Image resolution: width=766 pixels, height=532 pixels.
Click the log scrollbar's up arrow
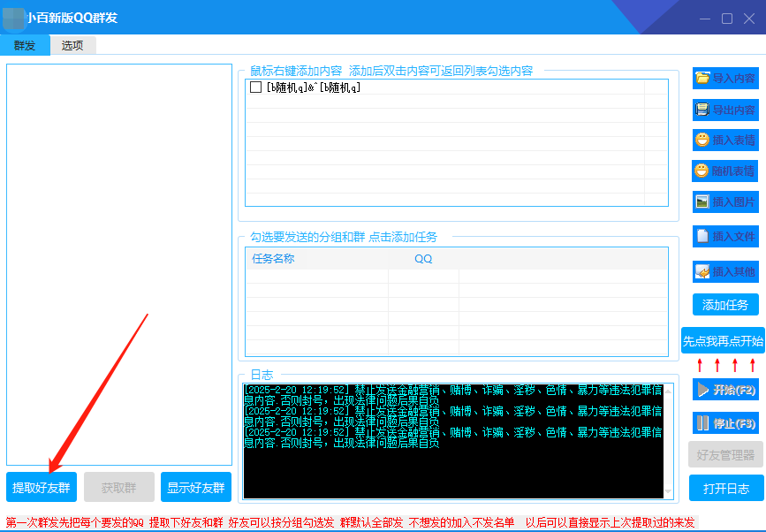(668, 391)
